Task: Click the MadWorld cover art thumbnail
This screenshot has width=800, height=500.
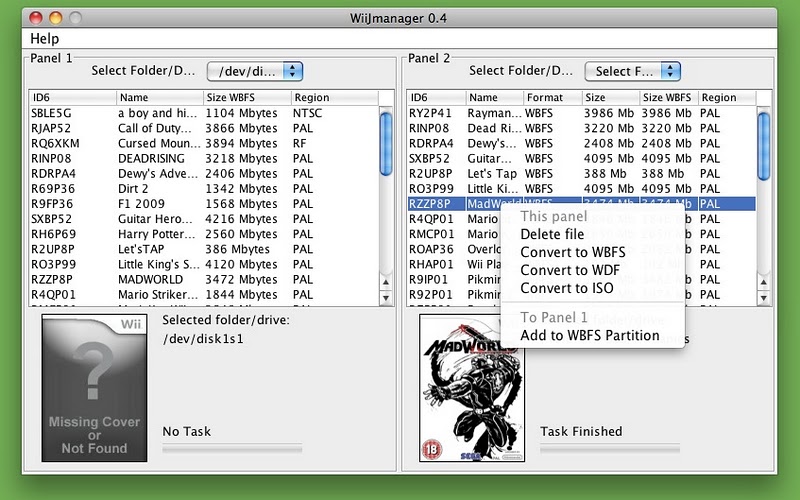Action: click(471, 387)
